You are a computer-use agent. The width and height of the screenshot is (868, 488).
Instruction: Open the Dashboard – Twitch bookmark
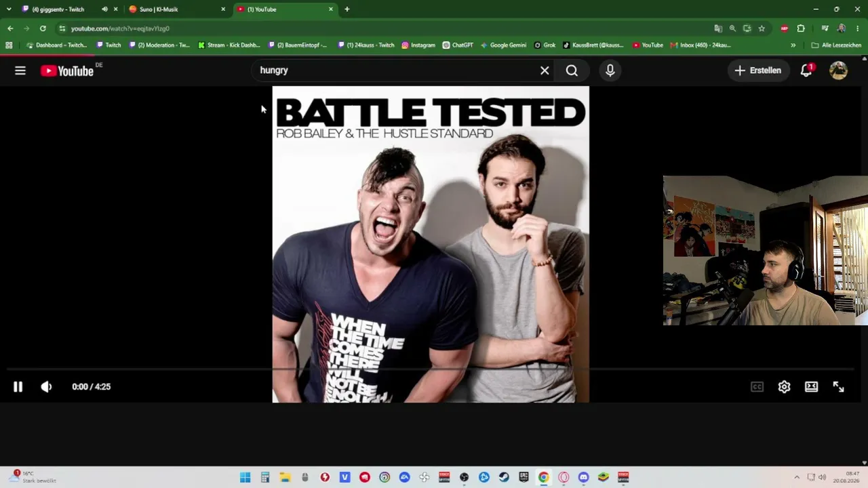pos(56,45)
